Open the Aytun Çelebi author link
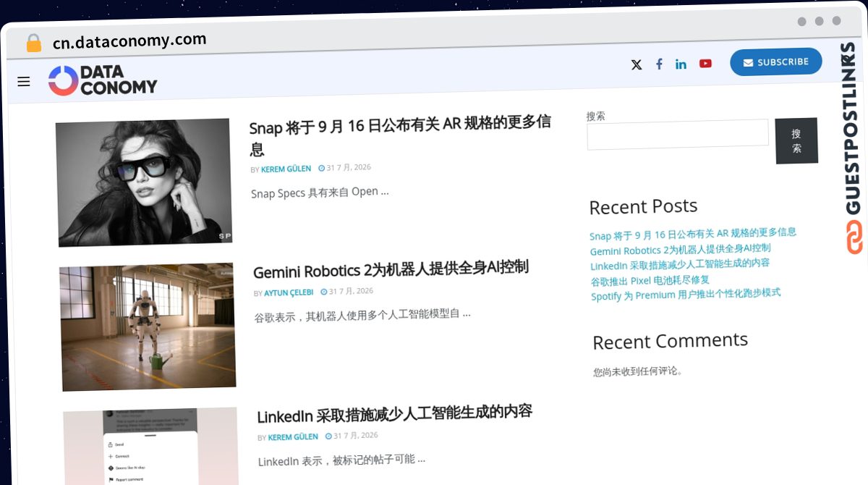This screenshot has height=485, width=868. (x=289, y=292)
